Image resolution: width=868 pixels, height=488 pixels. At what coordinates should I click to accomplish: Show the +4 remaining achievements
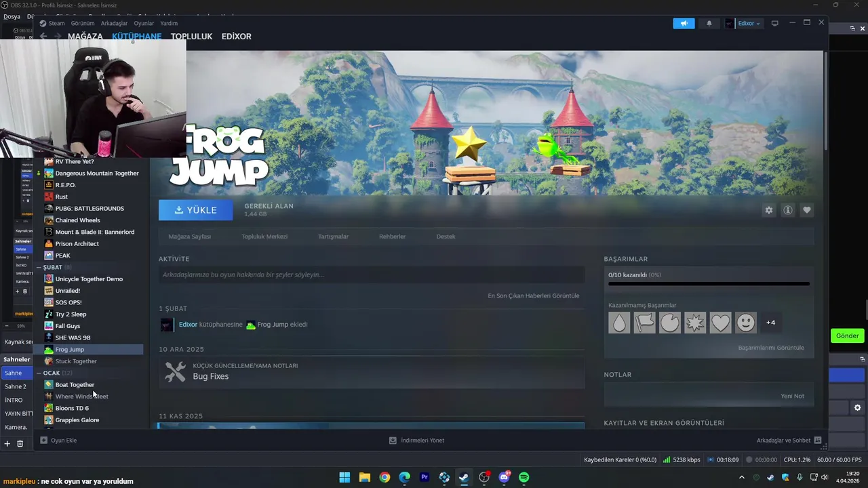pos(770,323)
